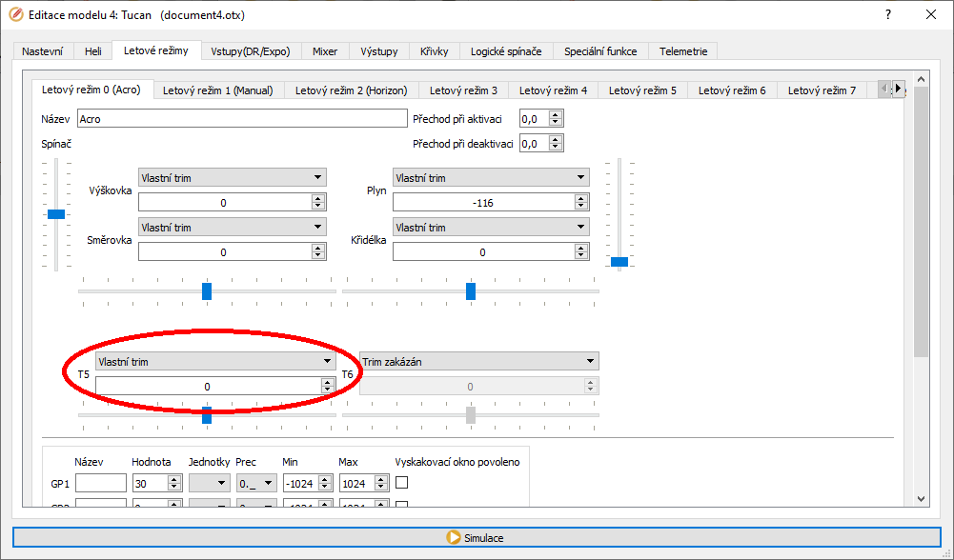This screenshot has height=560, width=954.
Task: Open the T5 Vlastní trim dropdown
Action: click(214, 362)
